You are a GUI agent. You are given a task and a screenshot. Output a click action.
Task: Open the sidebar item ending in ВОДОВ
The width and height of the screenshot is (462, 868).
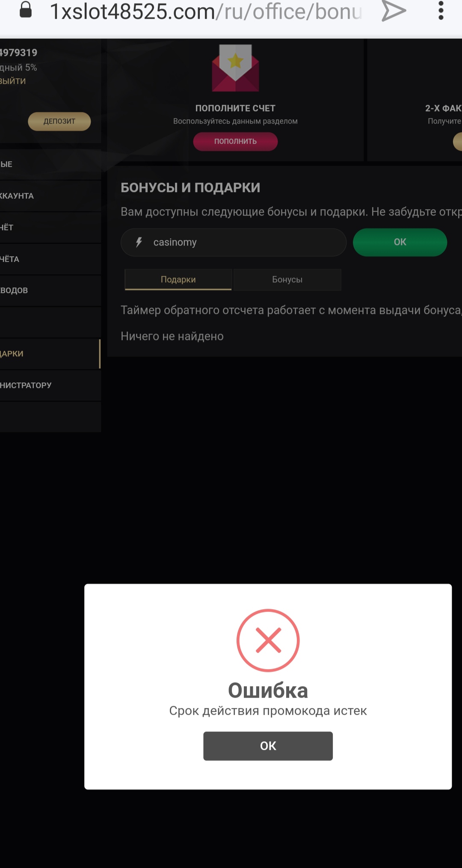click(50, 290)
